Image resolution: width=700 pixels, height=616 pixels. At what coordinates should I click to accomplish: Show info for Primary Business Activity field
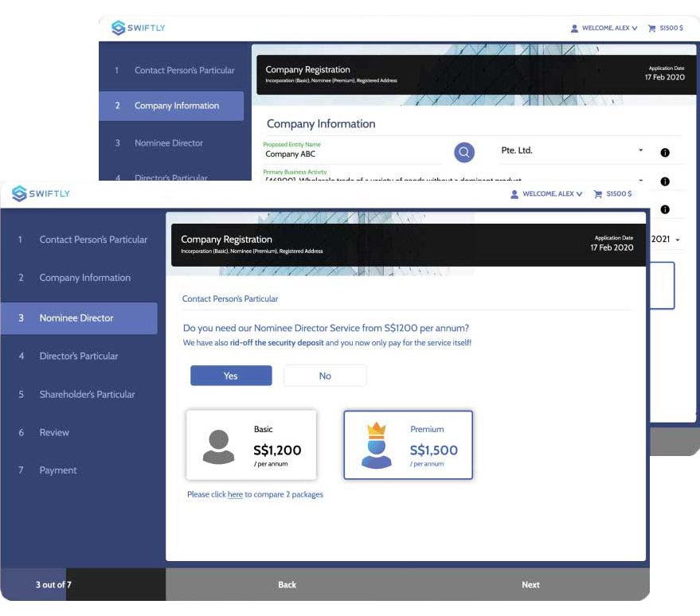(665, 181)
